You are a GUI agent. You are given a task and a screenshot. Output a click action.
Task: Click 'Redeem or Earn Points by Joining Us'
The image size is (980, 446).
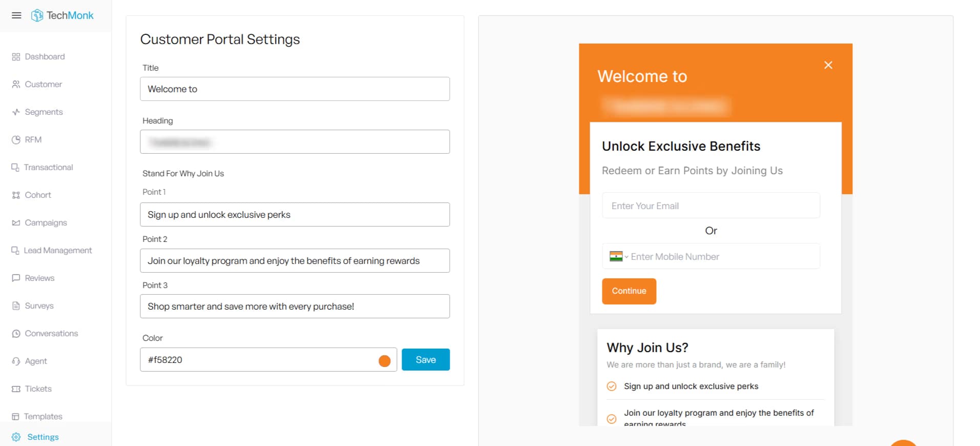[692, 171]
